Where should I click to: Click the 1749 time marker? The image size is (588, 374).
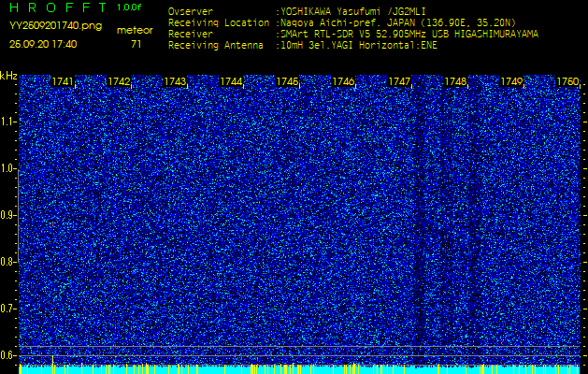511,81
